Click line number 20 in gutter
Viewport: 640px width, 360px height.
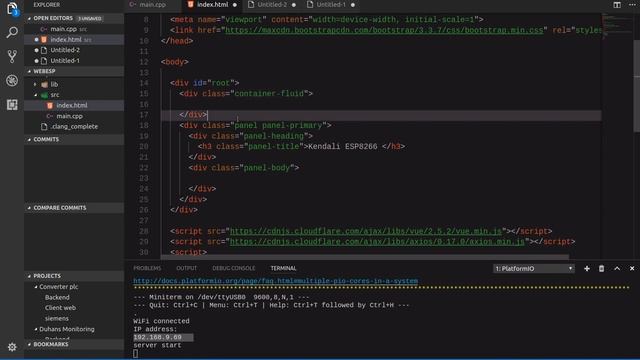[144, 147]
